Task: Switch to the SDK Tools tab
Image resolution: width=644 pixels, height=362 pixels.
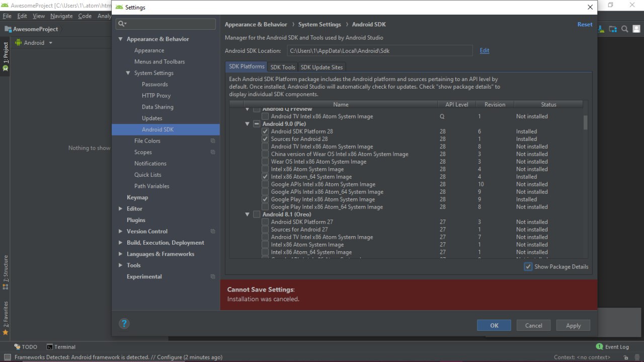Action: (282, 67)
